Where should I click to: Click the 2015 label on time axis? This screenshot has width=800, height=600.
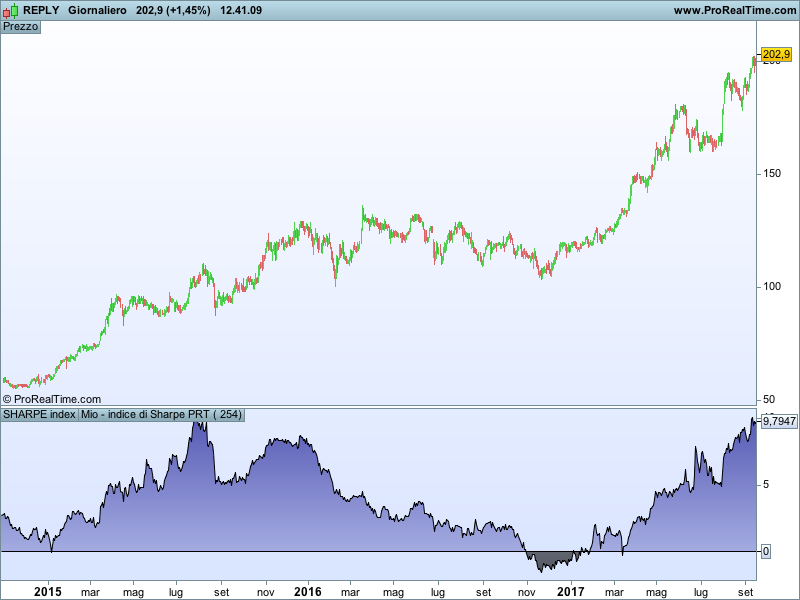pos(47,592)
